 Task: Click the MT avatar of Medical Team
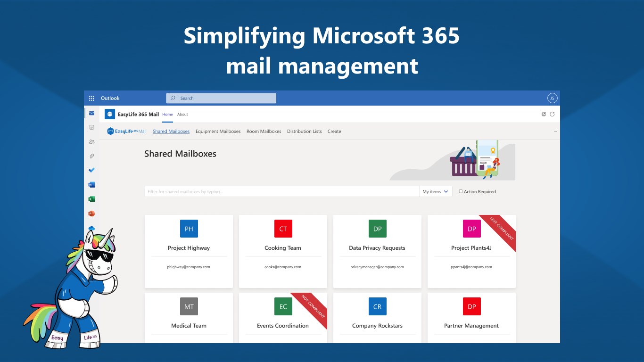[x=189, y=306]
